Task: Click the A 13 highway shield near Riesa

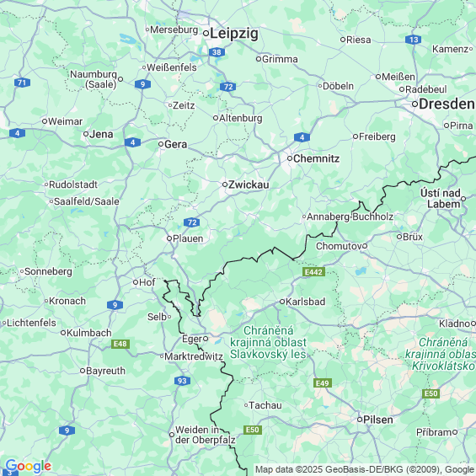Action: coord(413,40)
